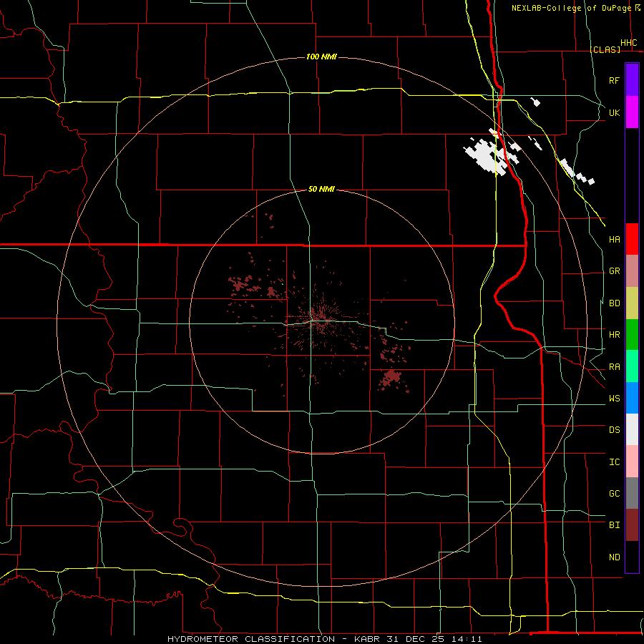Click the HR legend label
644x644 pixels.
click(614, 335)
